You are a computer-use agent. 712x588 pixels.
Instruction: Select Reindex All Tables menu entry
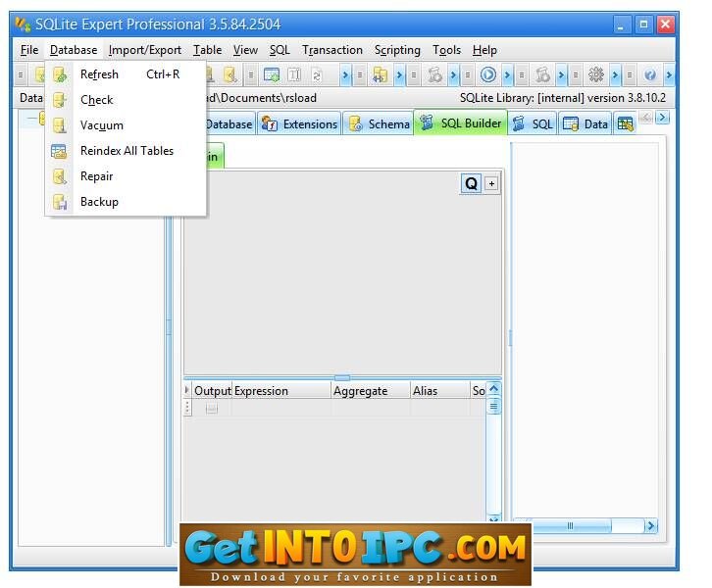click(x=126, y=151)
